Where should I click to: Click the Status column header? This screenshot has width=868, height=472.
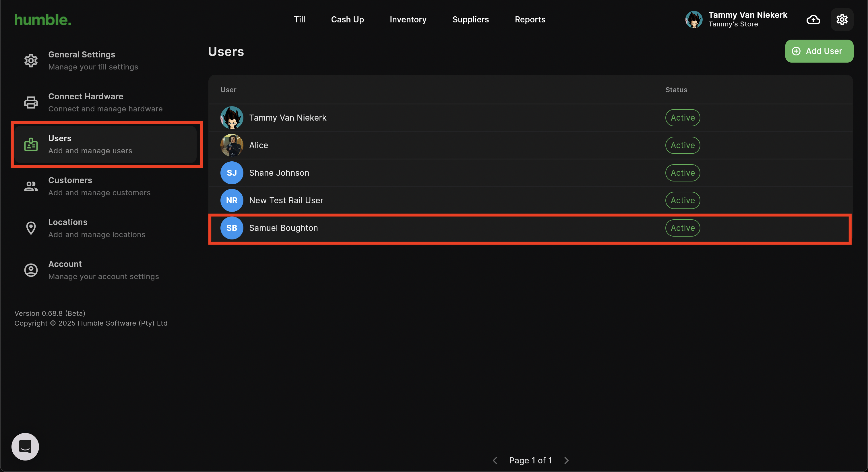pyautogui.click(x=676, y=90)
